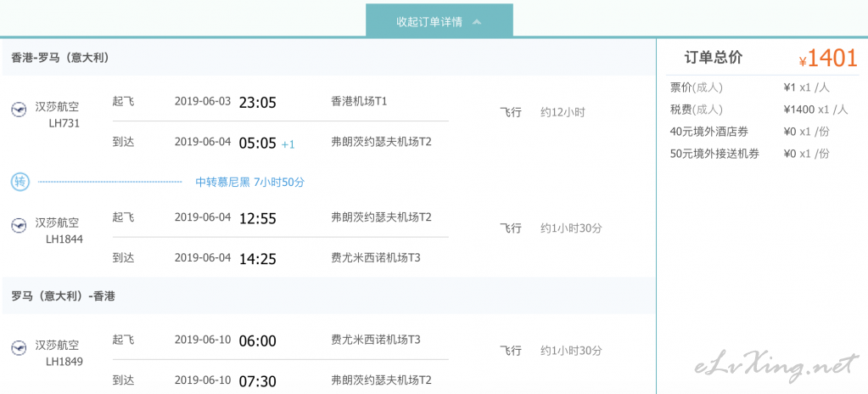The height and width of the screenshot is (394, 868).
Task: Click flight number LH731
Action: 64,124
